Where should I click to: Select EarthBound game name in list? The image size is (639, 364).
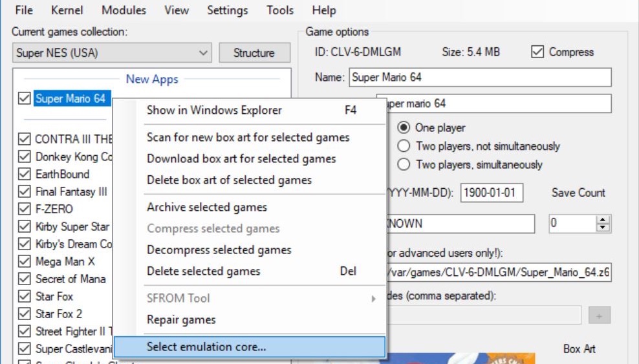(62, 175)
